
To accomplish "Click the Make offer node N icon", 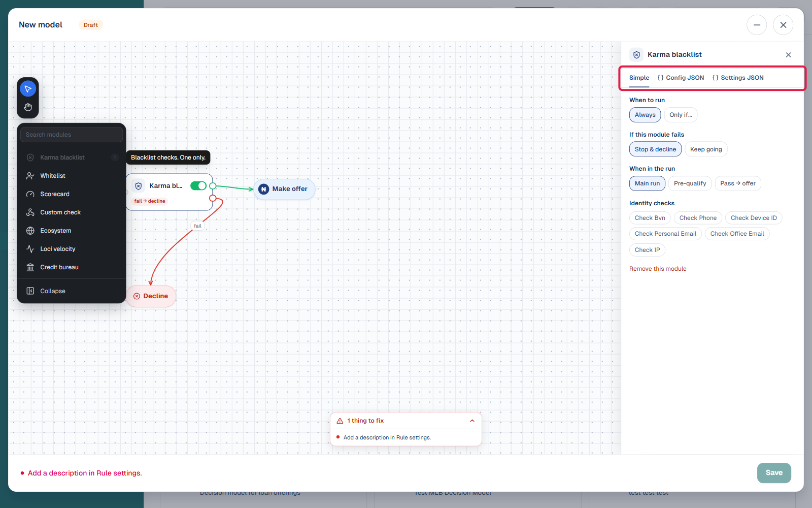I will 264,189.
